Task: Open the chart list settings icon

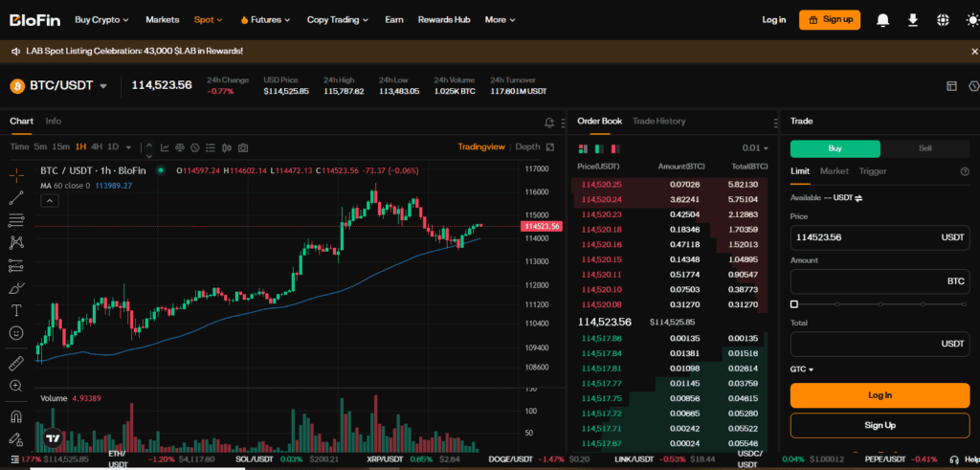Action: pos(211,147)
